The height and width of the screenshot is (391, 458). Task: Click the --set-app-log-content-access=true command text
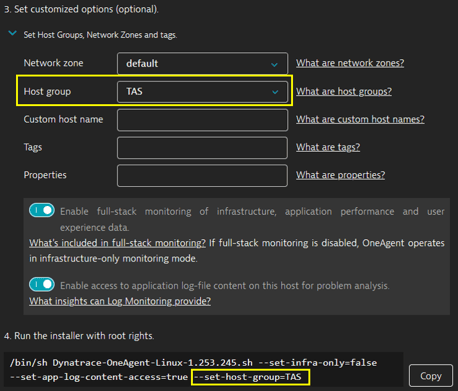click(x=99, y=377)
